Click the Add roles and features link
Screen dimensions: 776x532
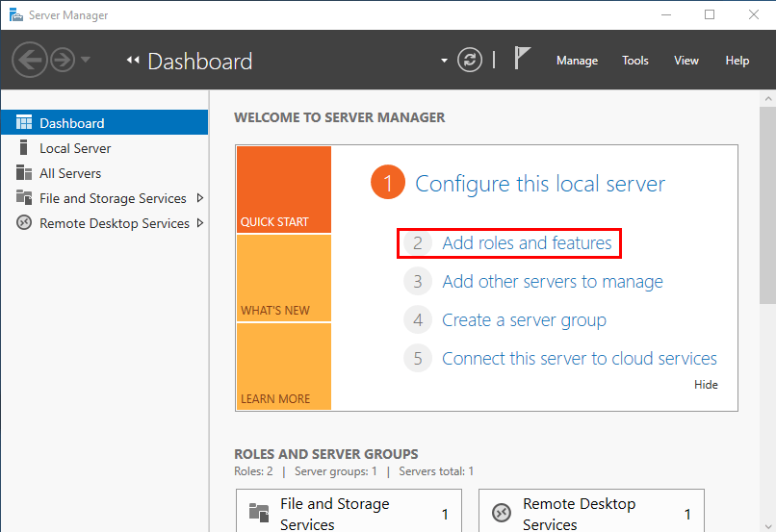tap(527, 242)
